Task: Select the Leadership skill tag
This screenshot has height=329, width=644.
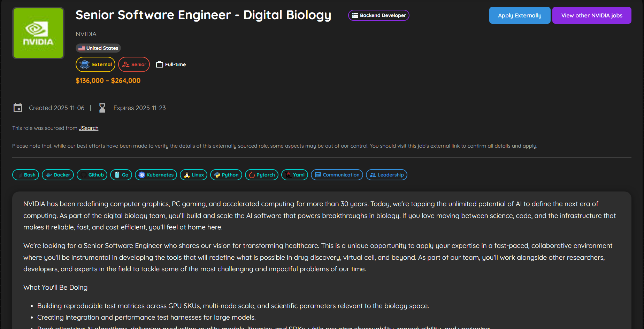Action: click(386, 175)
